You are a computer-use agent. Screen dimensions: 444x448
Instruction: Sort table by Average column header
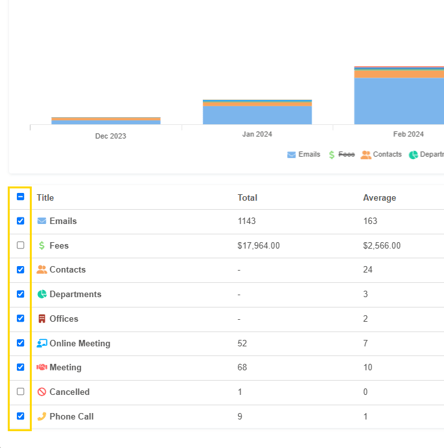[x=379, y=198]
